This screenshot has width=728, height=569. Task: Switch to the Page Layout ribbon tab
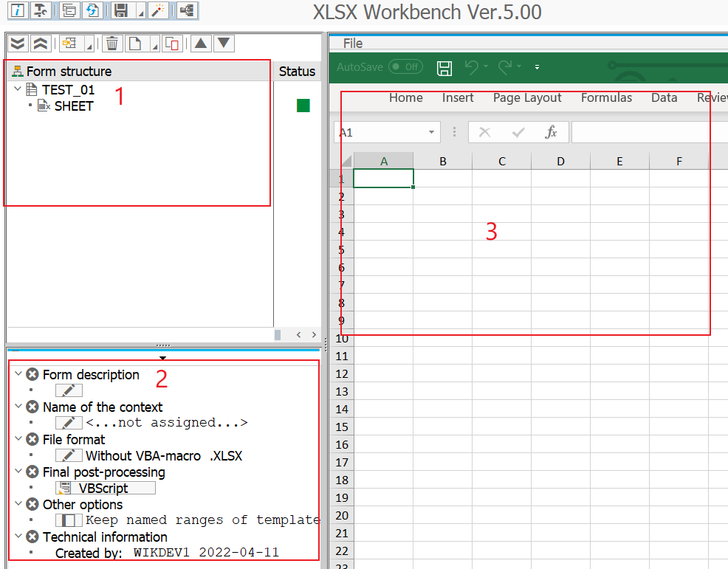click(527, 98)
